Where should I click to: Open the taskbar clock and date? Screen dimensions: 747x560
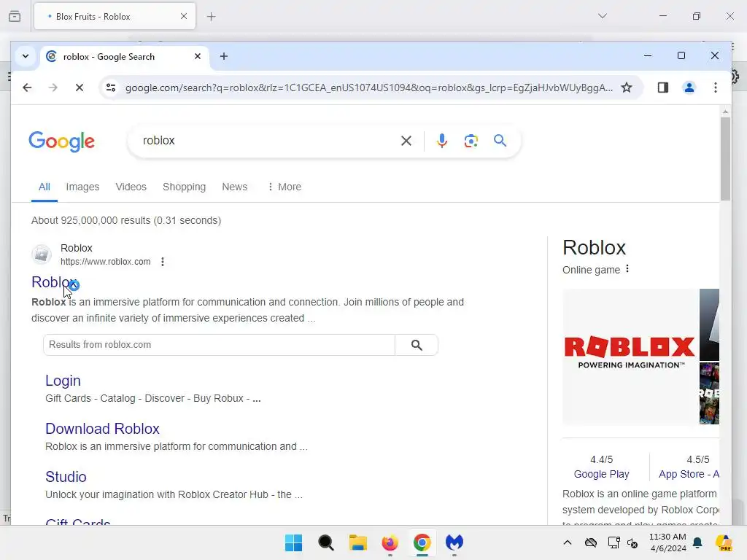(667, 542)
